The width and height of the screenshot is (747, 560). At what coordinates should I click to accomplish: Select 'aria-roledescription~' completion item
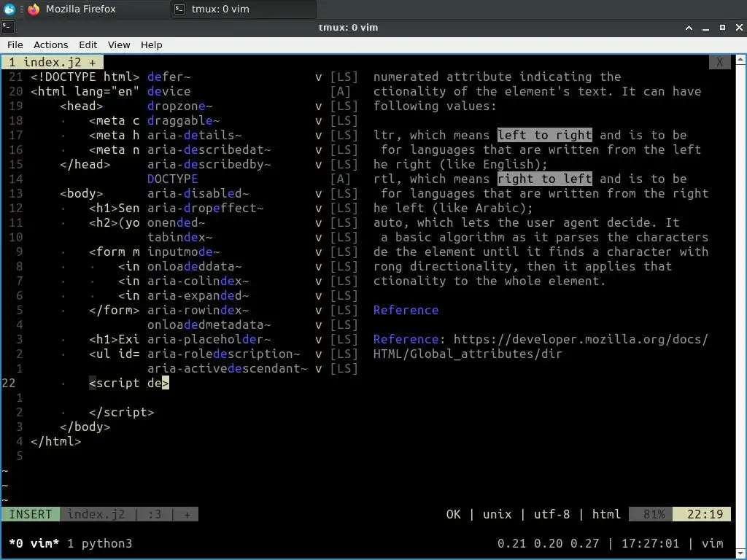coord(223,354)
